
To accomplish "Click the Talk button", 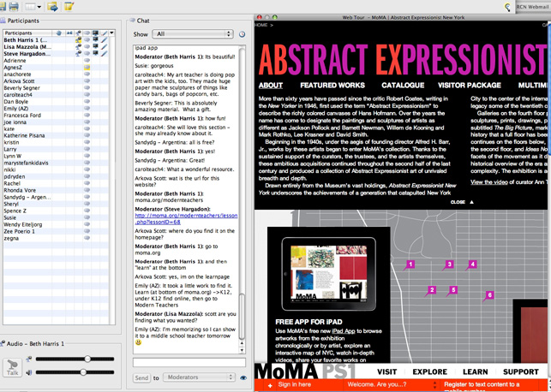I will coord(12,367).
